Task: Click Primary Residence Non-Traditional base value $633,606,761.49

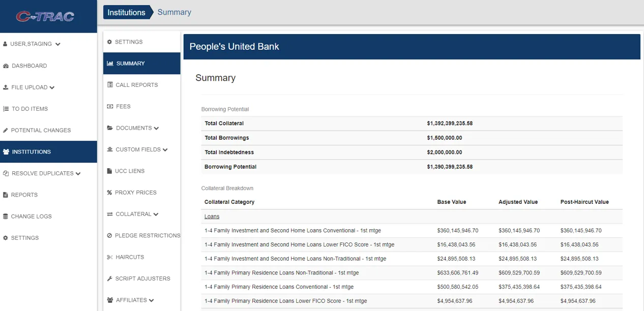Action: coord(458,273)
